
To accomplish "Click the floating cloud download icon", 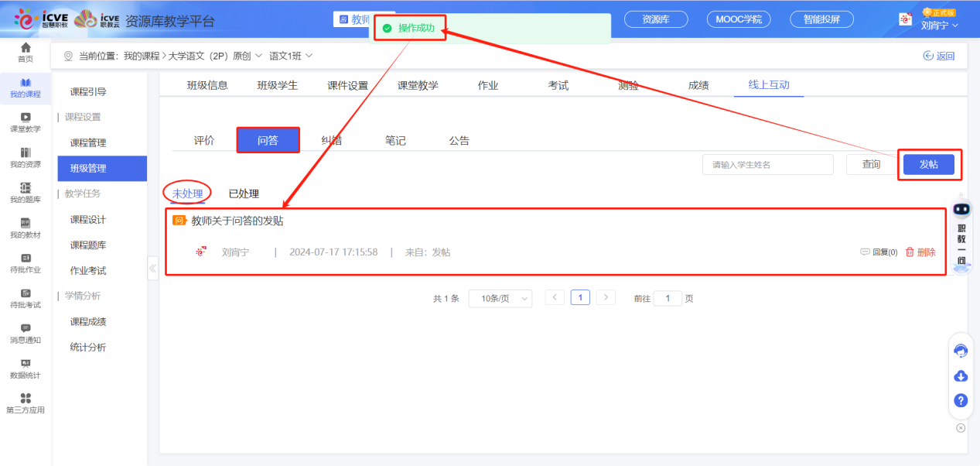I will click(961, 375).
